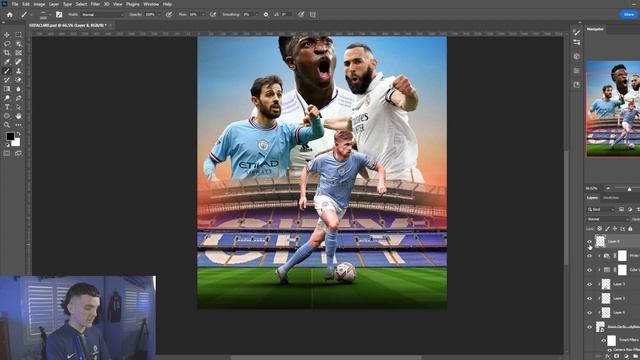Select the Eyedropper tool
Image resolution: width=640 pixels, height=360 pixels.
(7, 62)
